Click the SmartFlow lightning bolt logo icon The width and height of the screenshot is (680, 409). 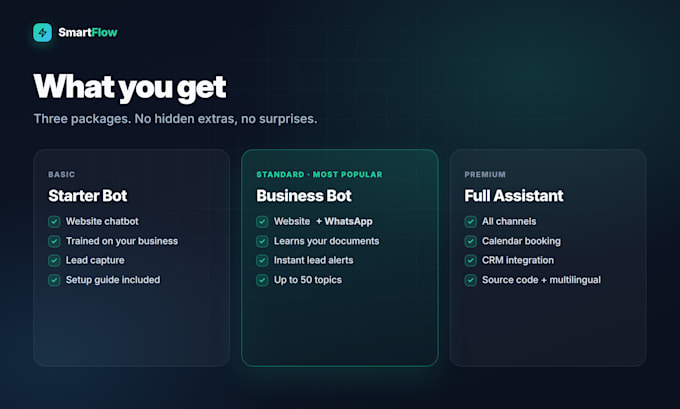(42, 33)
